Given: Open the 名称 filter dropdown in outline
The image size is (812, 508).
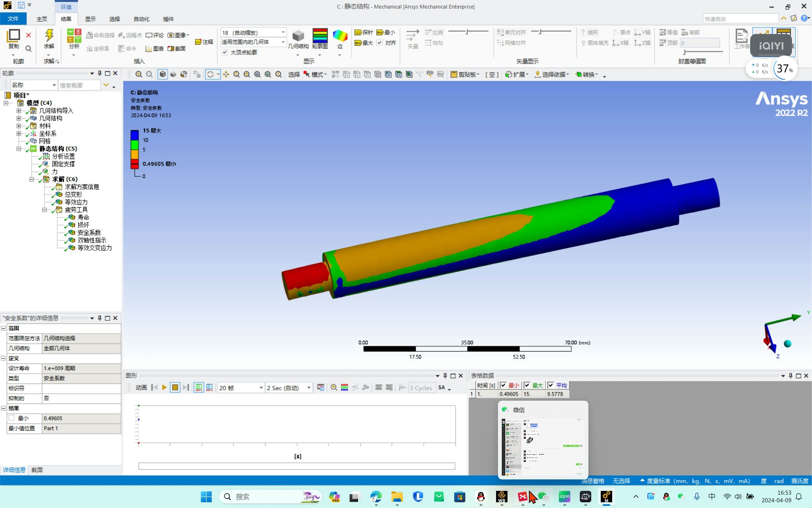Looking at the screenshot, I should [x=34, y=85].
